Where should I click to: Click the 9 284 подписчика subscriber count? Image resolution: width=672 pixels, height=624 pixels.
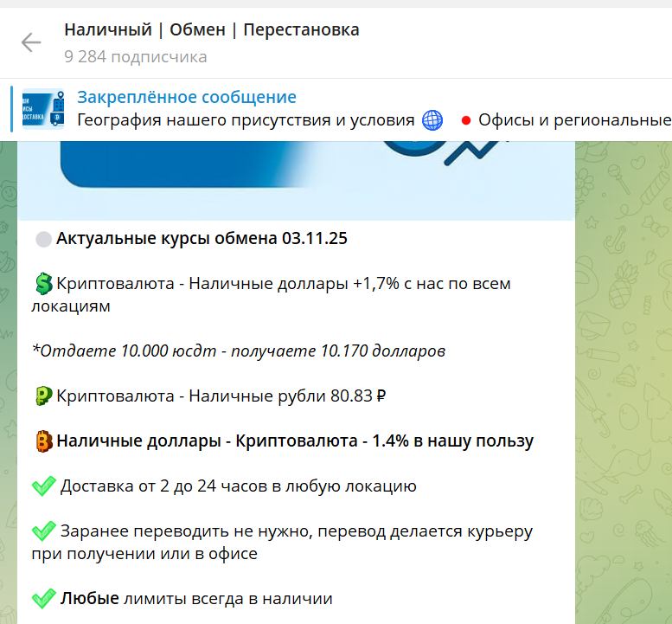pos(135,57)
